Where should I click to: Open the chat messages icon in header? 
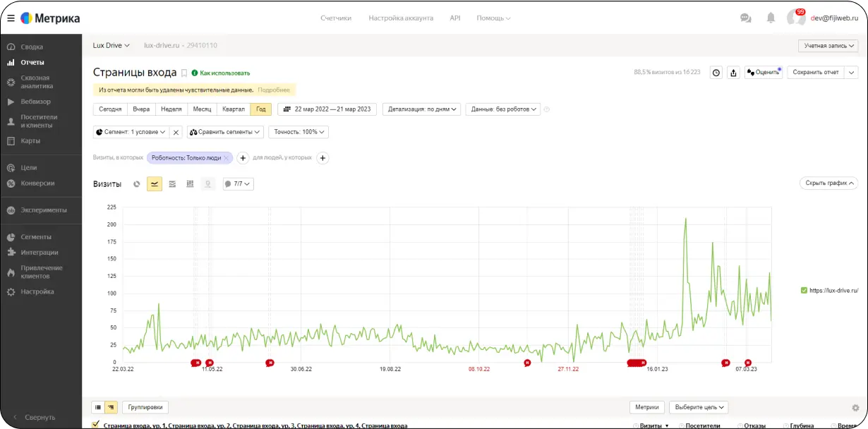tap(745, 18)
